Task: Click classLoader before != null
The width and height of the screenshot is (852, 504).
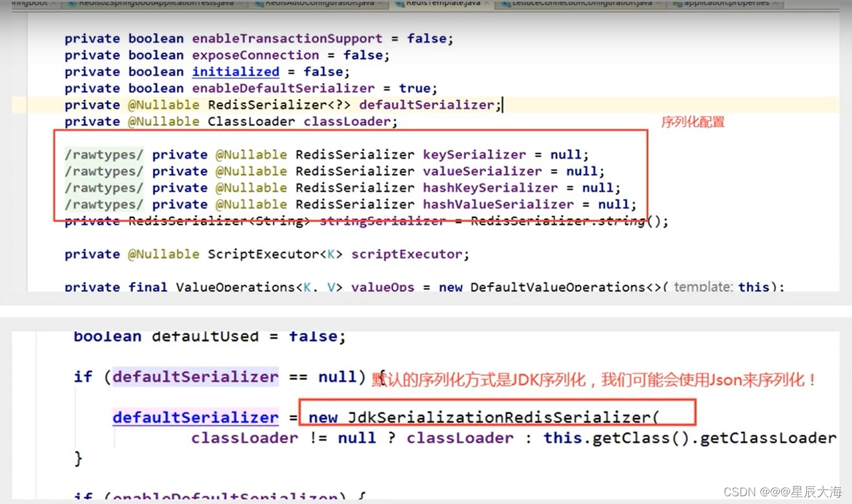Action: pos(245,438)
